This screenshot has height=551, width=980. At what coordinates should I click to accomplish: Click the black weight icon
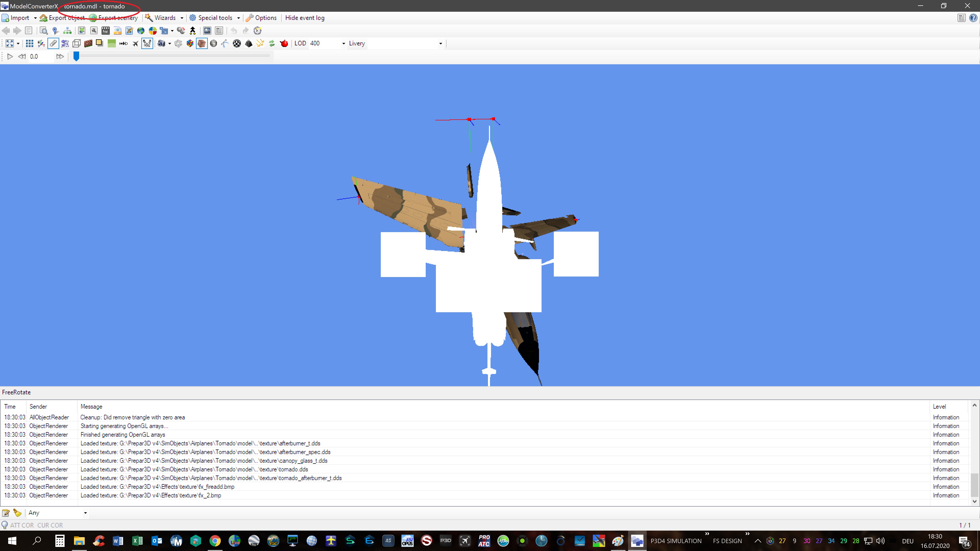click(248, 43)
